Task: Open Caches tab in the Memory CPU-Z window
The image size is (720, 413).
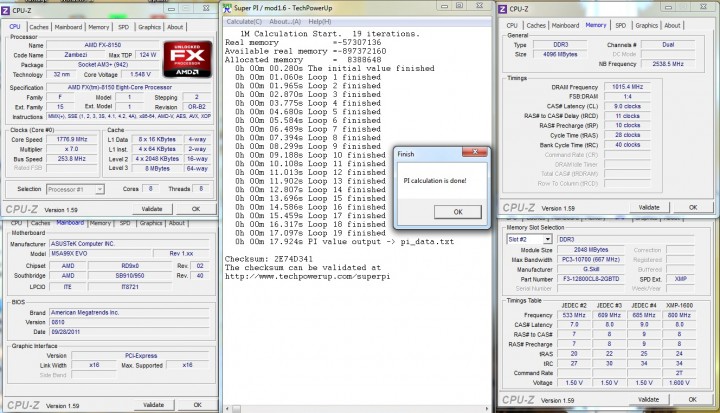Action: (x=536, y=26)
